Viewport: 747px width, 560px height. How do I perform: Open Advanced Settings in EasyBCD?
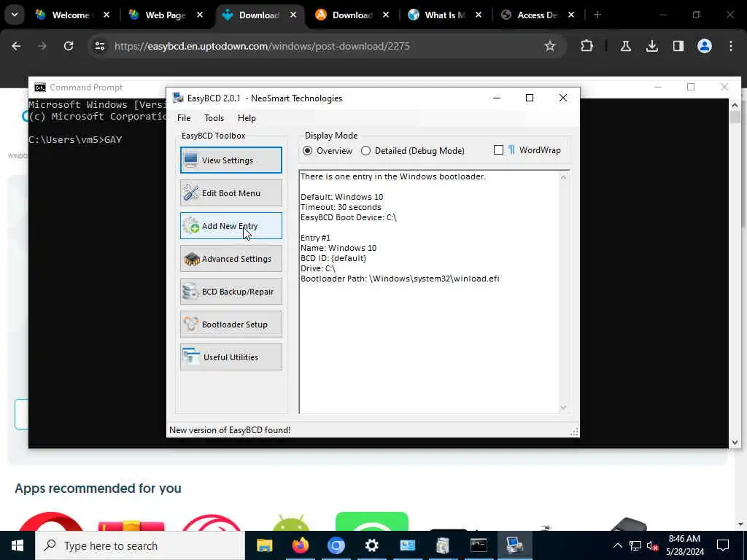[x=231, y=259]
